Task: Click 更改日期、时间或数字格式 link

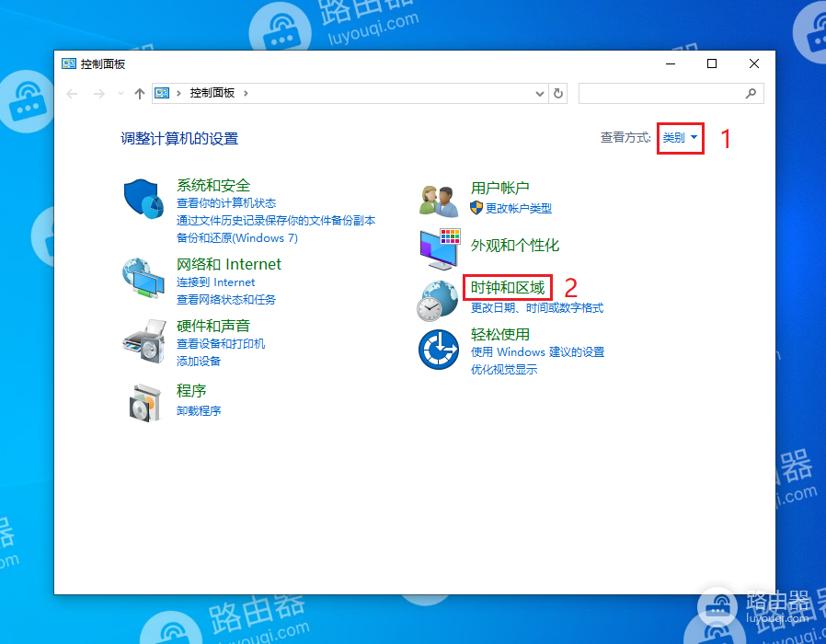Action: coord(537,308)
